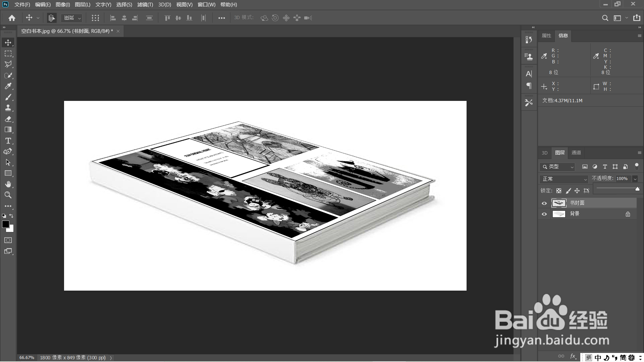Select the Eyedropper tool
This screenshot has width=644, height=362.
coord(8,86)
